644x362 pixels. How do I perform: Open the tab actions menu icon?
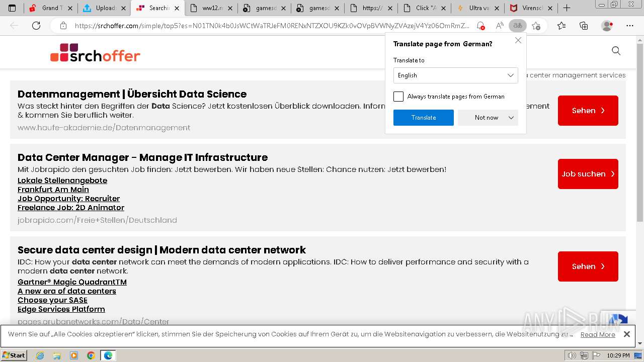[x=12, y=8]
